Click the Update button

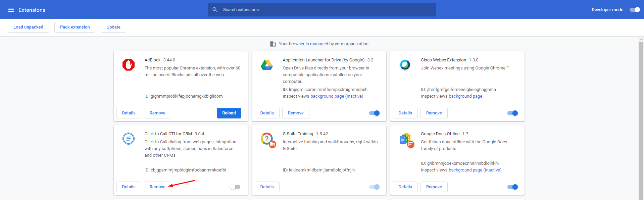(x=113, y=27)
